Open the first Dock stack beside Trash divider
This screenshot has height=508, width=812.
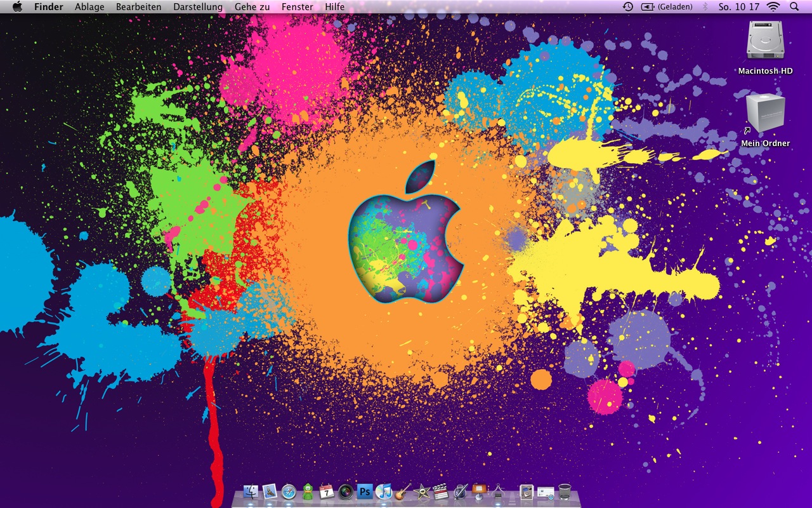click(526, 491)
